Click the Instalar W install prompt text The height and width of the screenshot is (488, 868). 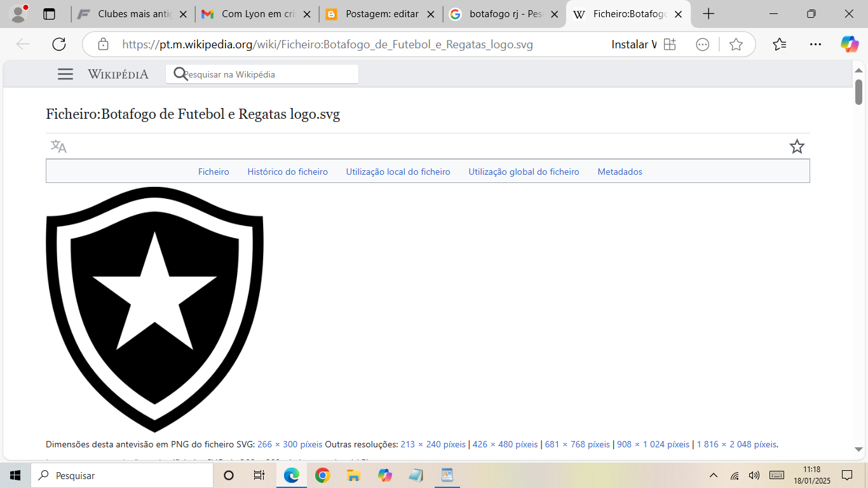coord(634,44)
